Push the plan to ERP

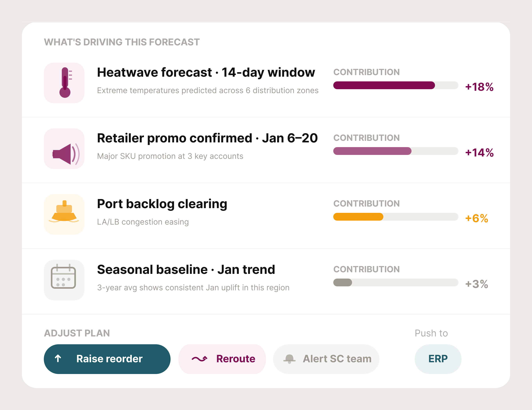click(438, 359)
